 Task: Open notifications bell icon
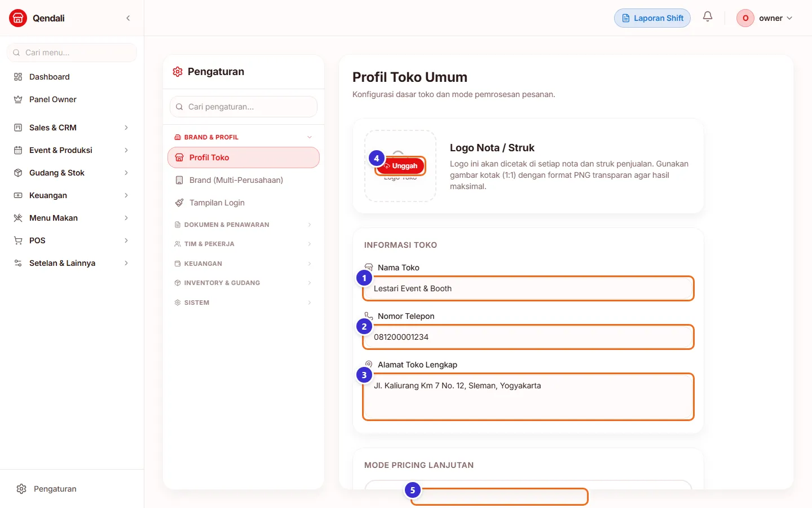pos(708,17)
